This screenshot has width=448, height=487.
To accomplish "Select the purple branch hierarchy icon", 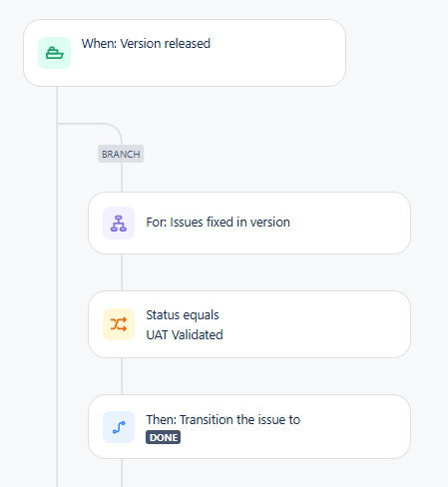I will [x=119, y=223].
